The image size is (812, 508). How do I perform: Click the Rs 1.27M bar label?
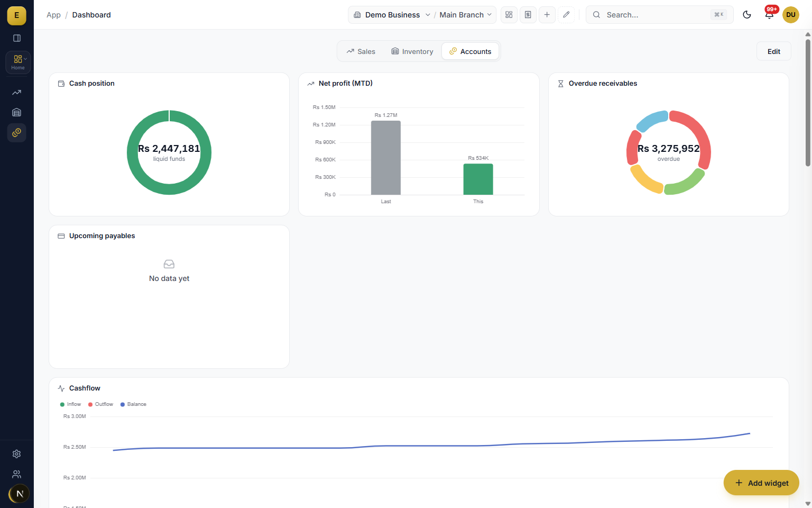(386, 115)
